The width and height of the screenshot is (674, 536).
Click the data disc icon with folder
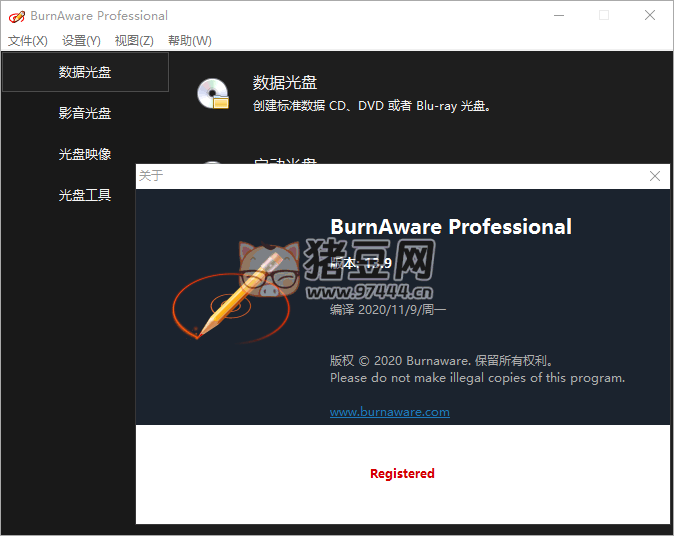tap(213, 93)
